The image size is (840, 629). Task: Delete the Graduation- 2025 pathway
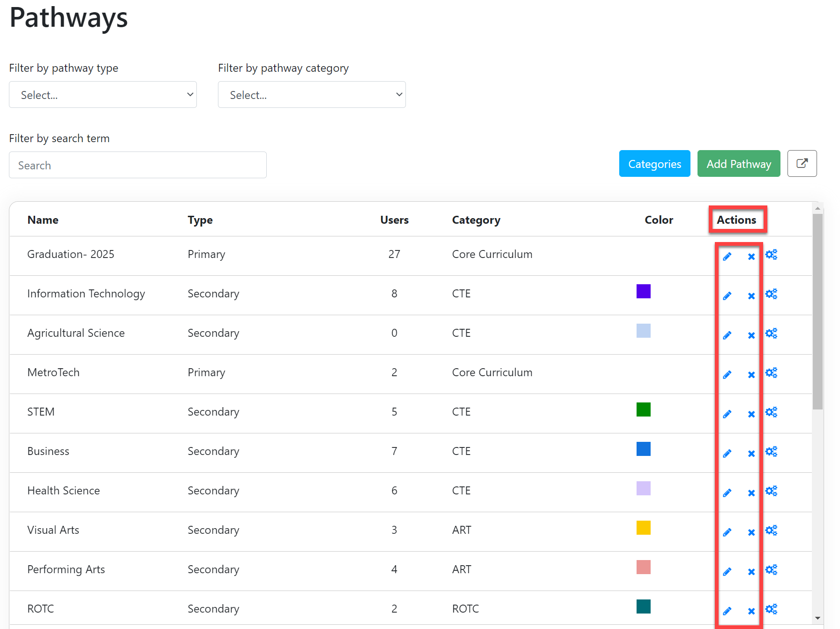pos(751,256)
